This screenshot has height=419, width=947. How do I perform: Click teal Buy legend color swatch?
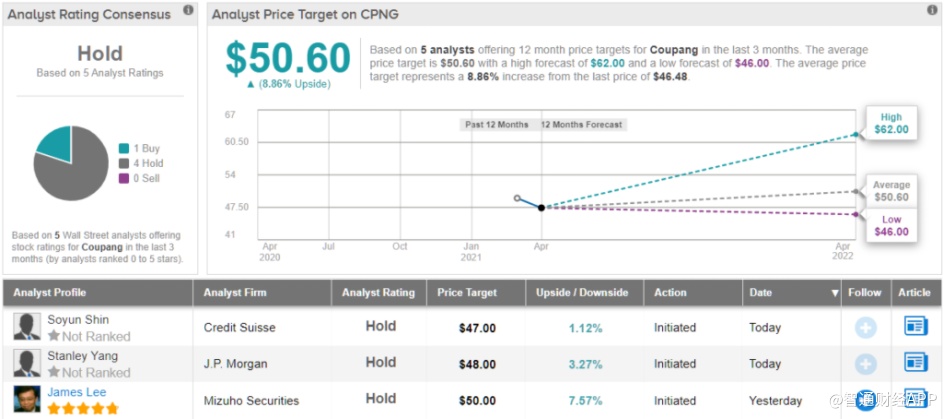click(x=123, y=148)
